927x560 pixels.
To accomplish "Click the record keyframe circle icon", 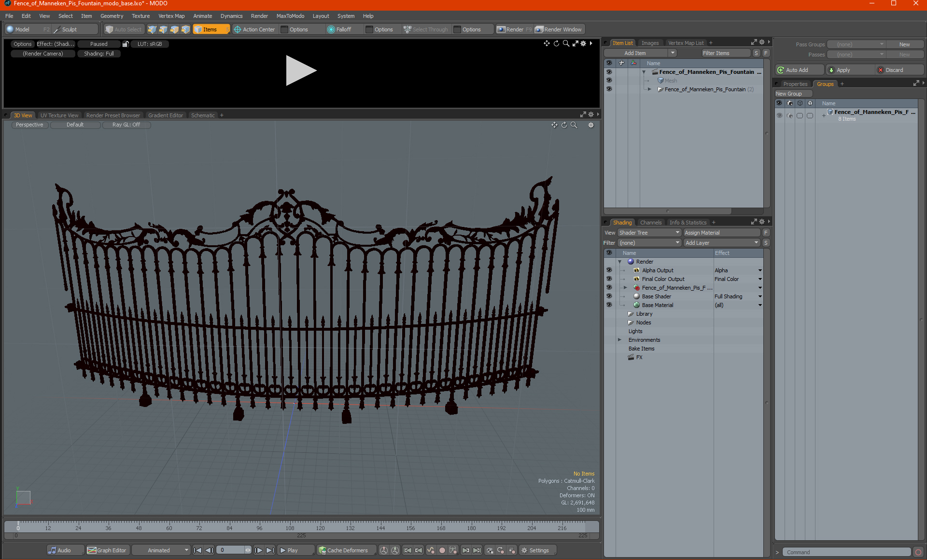I will coord(442,550).
